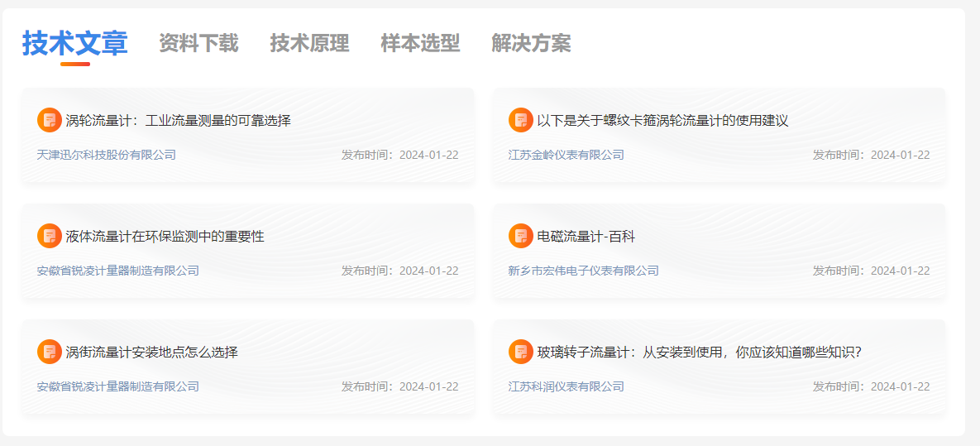The image size is (980, 446).
Task: Go to the 样本选型 tab
Action: (x=421, y=43)
